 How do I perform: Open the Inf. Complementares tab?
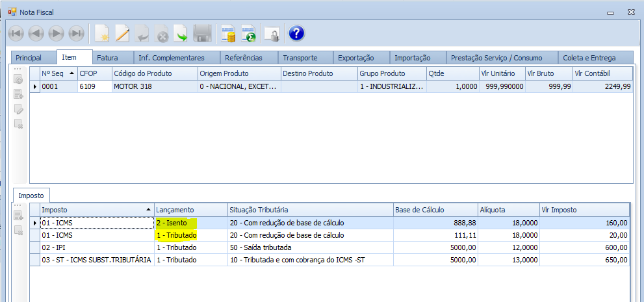point(172,58)
